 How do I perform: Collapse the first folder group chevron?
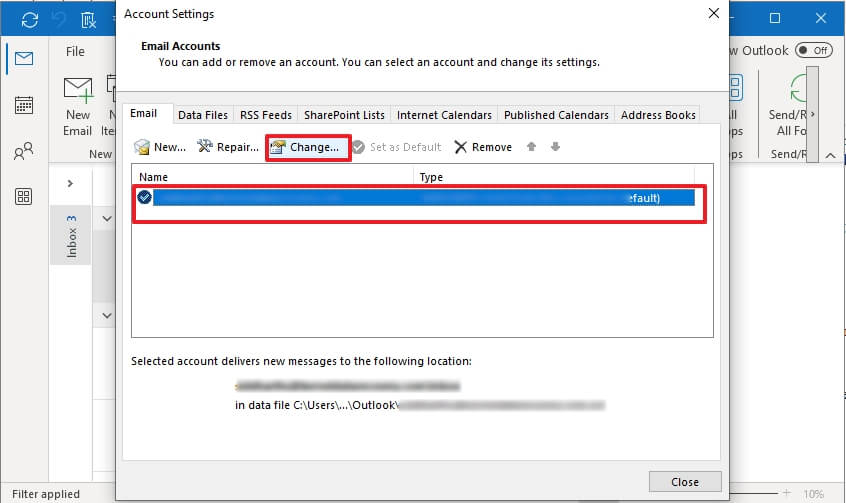pos(107,219)
